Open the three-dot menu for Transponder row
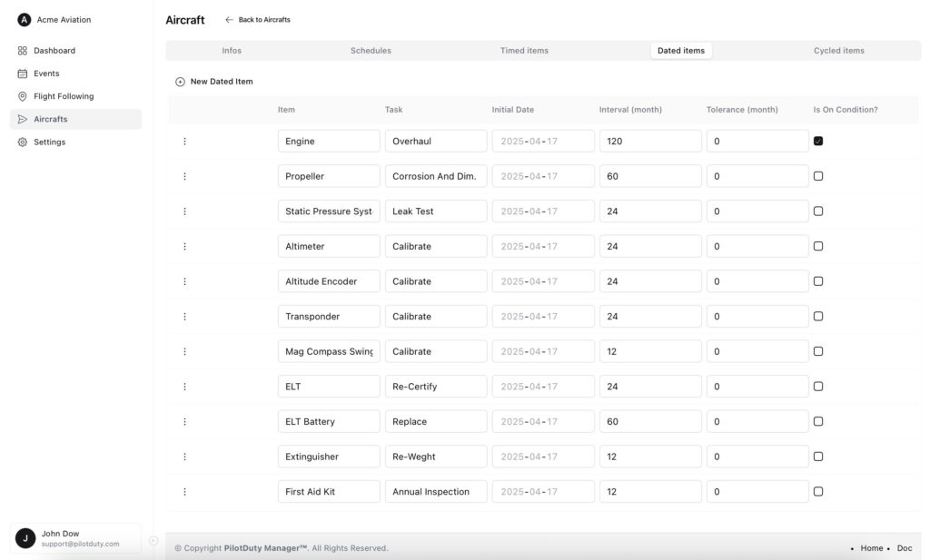 pyautogui.click(x=184, y=317)
